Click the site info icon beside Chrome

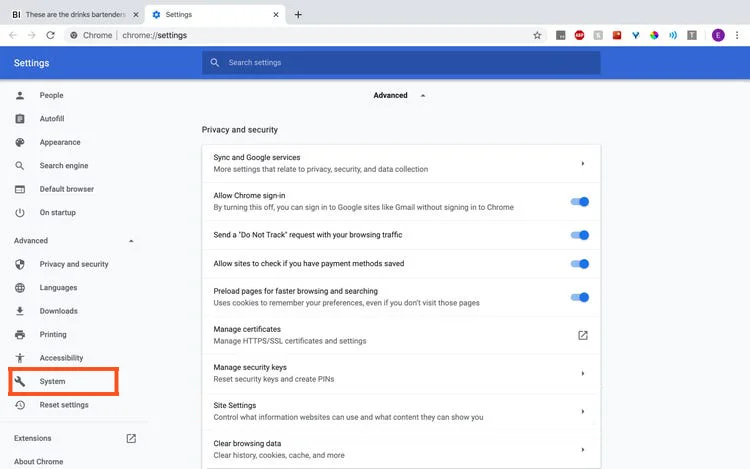[74, 35]
